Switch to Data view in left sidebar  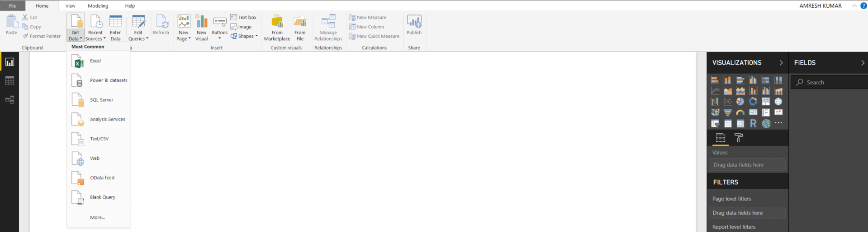pos(9,81)
